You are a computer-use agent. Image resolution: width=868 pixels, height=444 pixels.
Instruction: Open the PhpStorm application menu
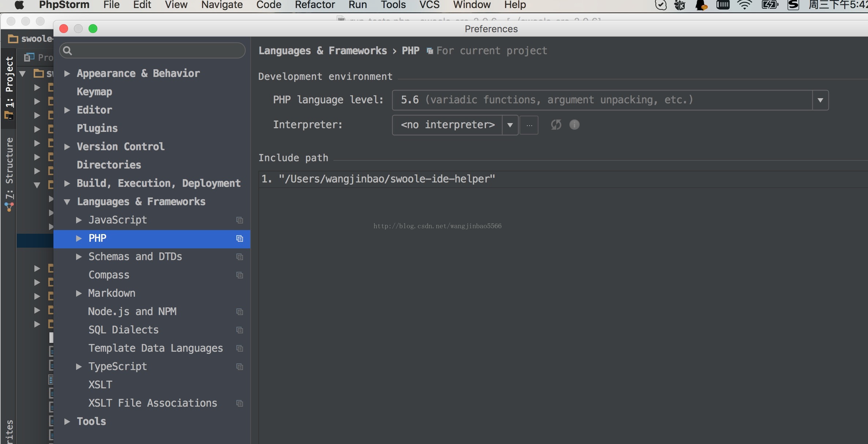point(64,5)
